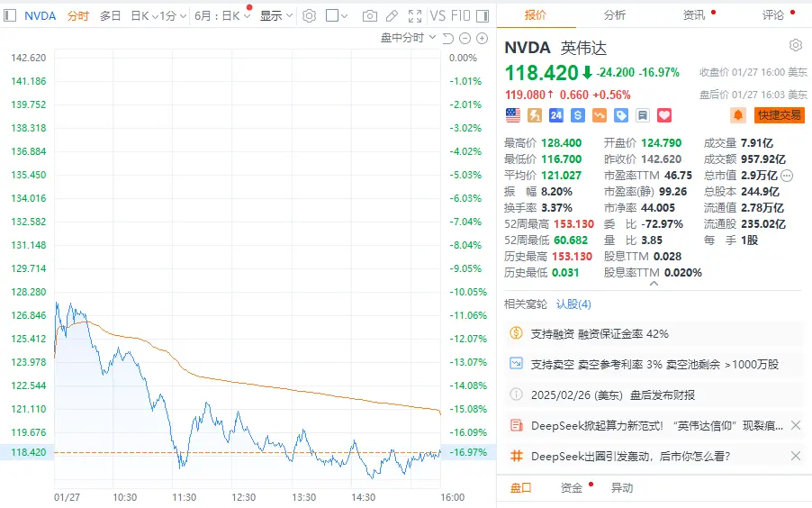Select the 评论 comments tab
This screenshot has height=508, width=812.
point(773,15)
